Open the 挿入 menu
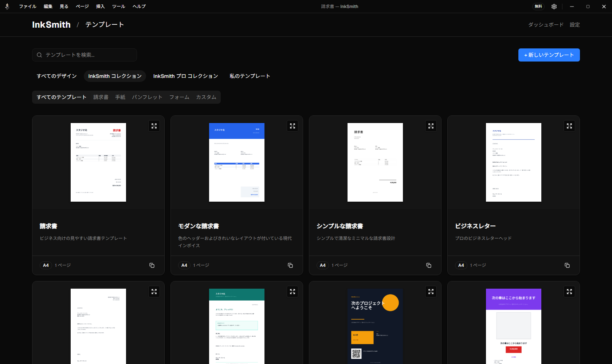 pos(101,7)
